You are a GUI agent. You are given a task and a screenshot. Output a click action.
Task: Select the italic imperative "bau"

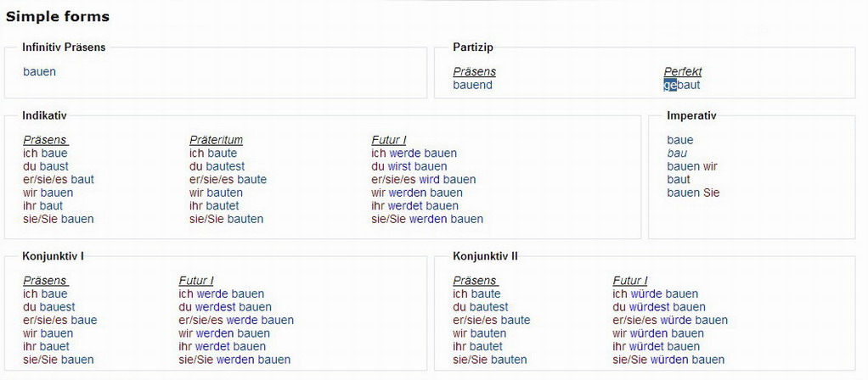(677, 154)
